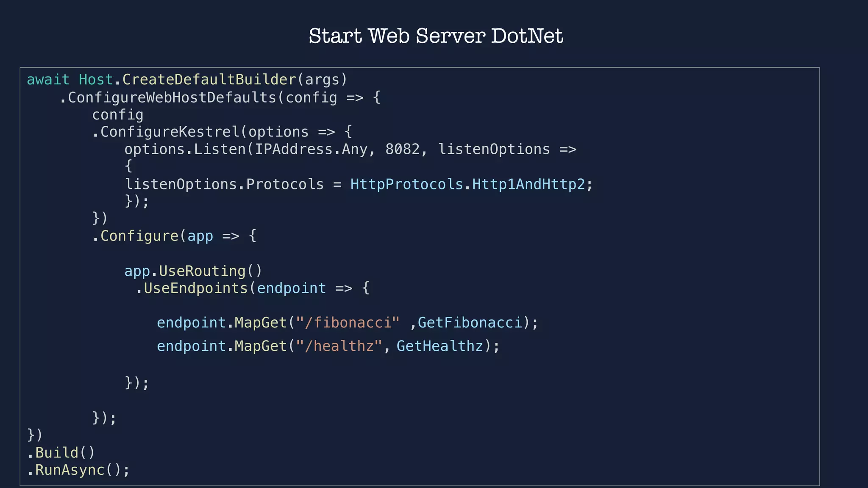Click 'HttpProtocols.Http1AndHttp2' value
The image size is (868, 488).
point(467,184)
